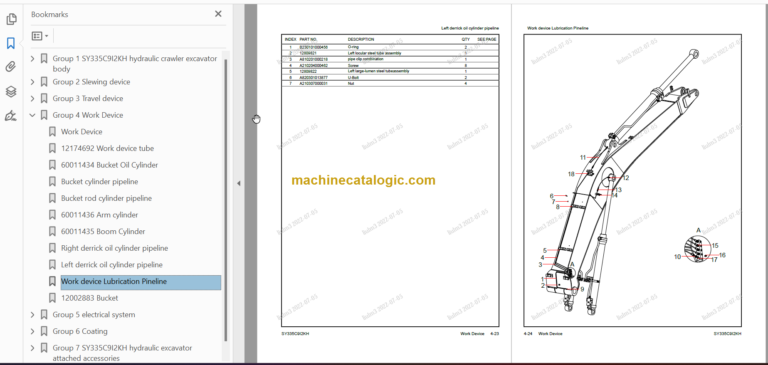Open Bucket rod cylinder pipeline bookmark
This screenshot has height=365, width=768.
[106, 198]
